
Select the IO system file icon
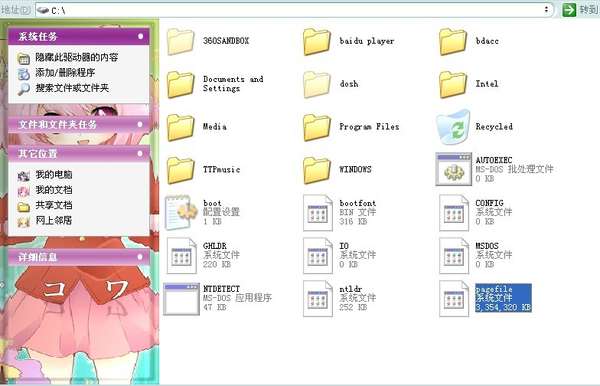coord(318,256)
